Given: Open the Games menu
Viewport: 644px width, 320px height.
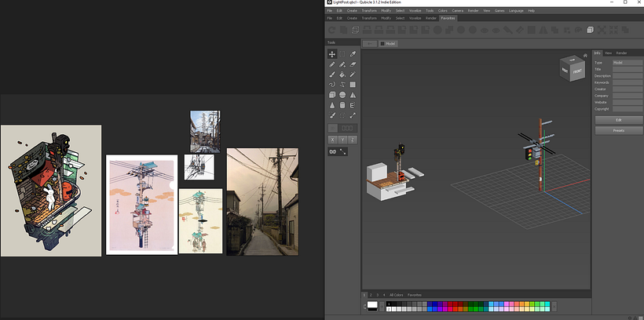Looking at the screenshot, I should click(499, 11).
